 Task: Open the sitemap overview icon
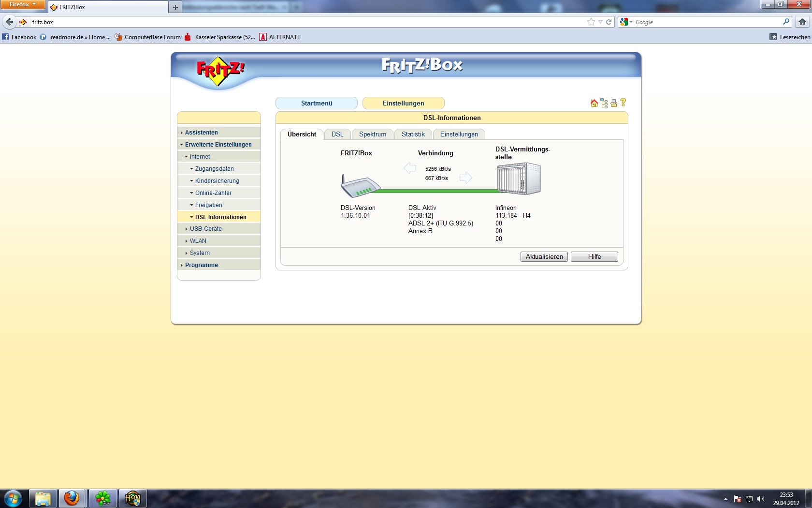(604, 103)
